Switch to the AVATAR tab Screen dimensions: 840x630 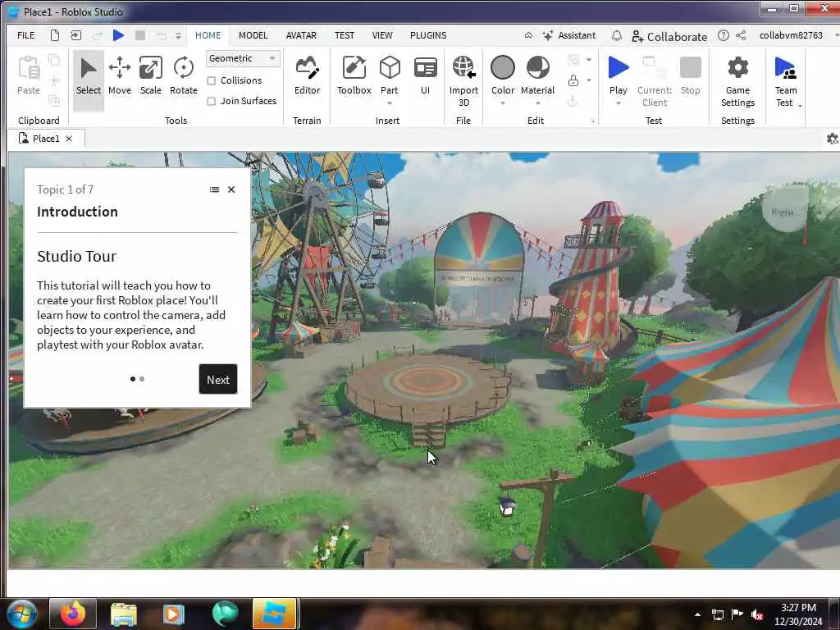(301, 35)
